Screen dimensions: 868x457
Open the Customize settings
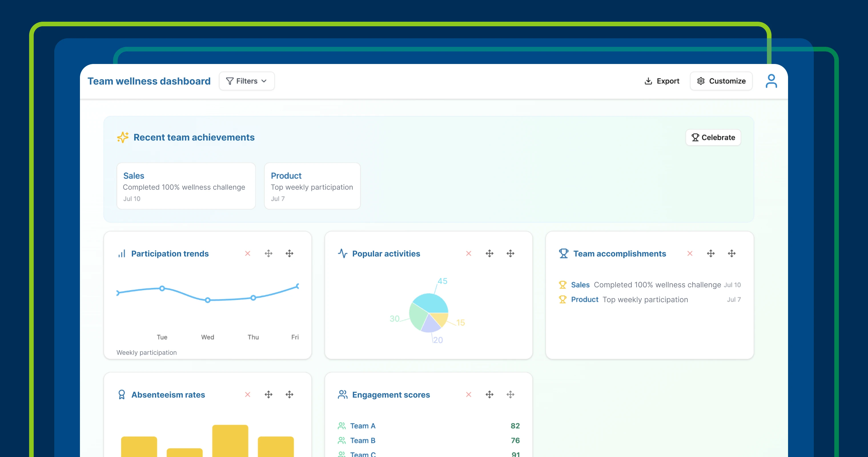721,81
